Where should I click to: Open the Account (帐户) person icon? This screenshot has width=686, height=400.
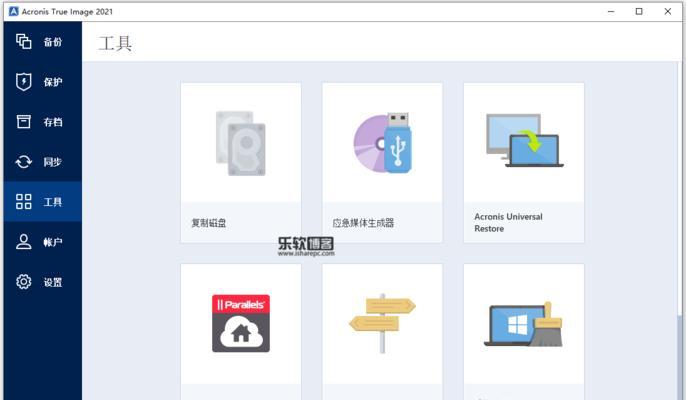(24, 242)
